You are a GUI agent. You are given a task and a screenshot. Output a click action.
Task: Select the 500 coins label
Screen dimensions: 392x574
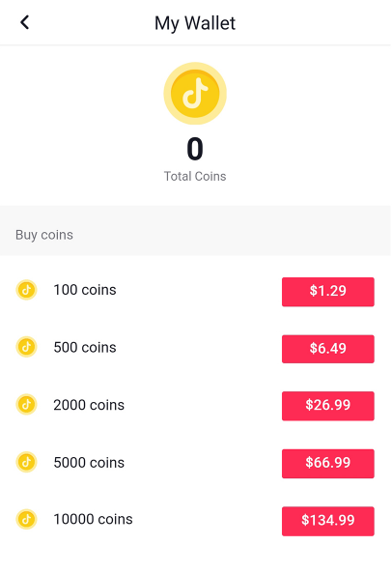[x=85, y=348]
